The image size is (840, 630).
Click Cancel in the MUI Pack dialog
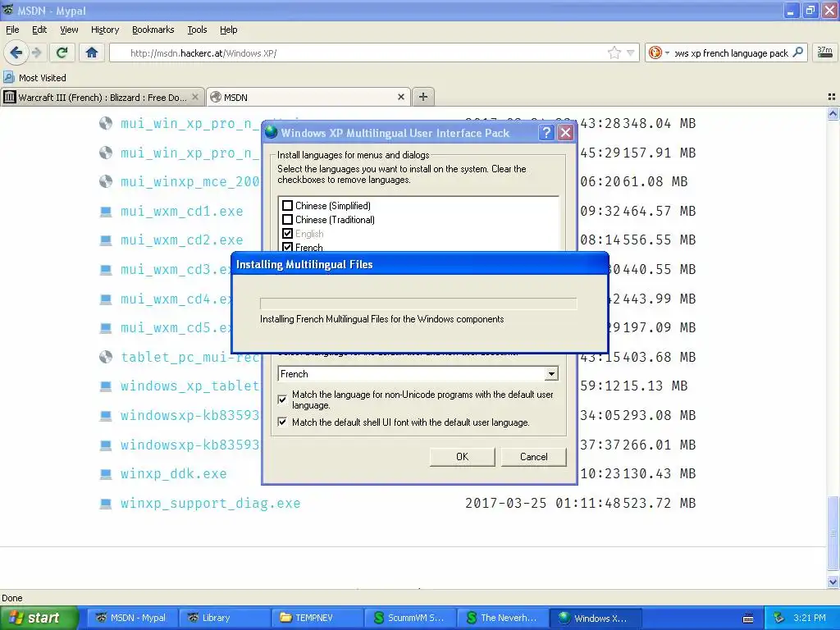click(x=533, y=457)
